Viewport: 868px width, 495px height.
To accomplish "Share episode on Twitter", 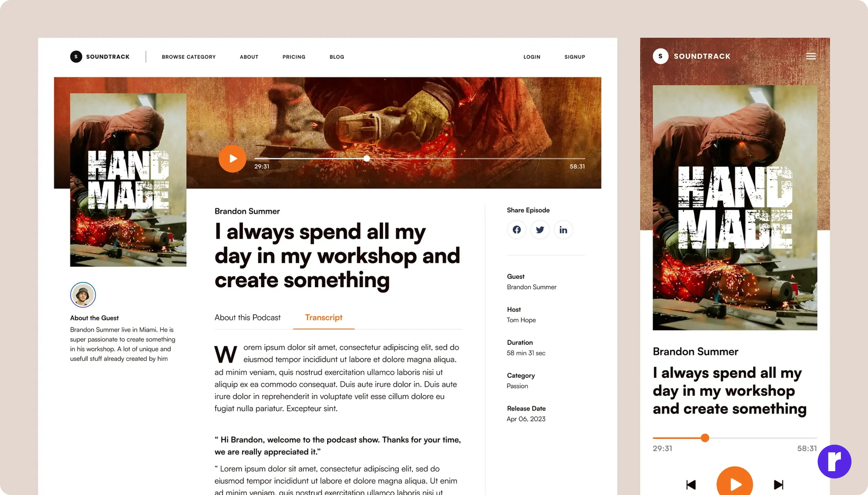I will [x=539, y=230].
